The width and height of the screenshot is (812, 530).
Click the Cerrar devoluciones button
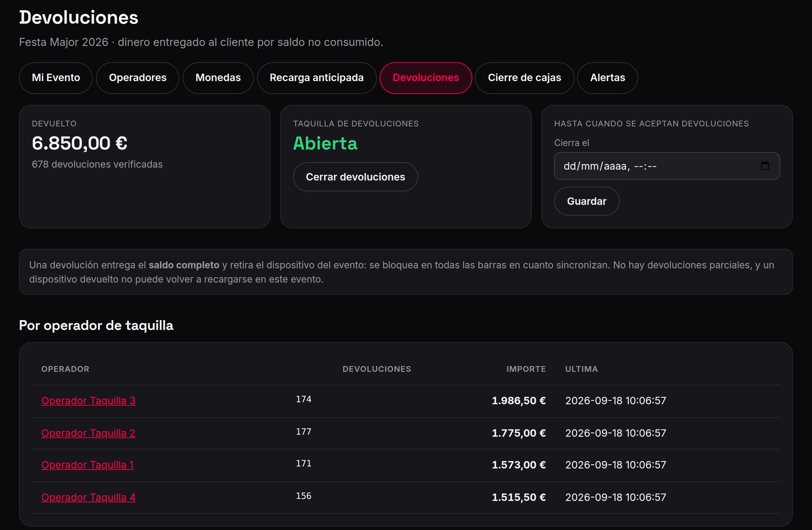pos(355,176)
